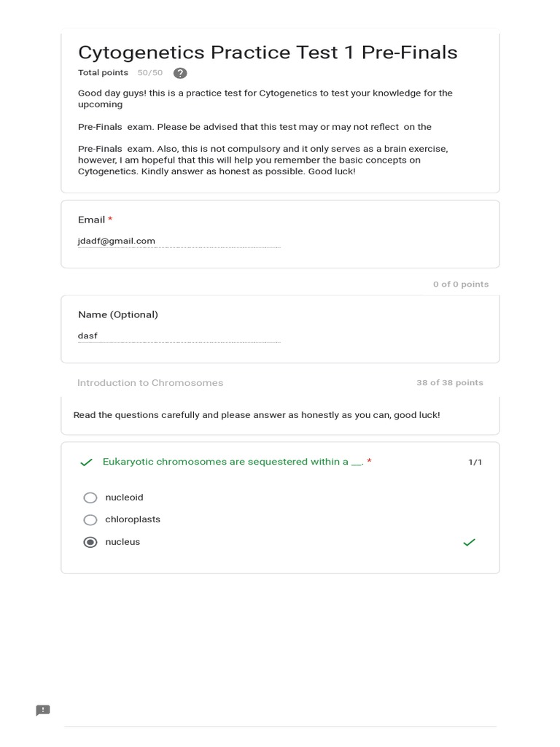
Task: Click the 38 of 38 points label
Action: (x=449, y=383)
